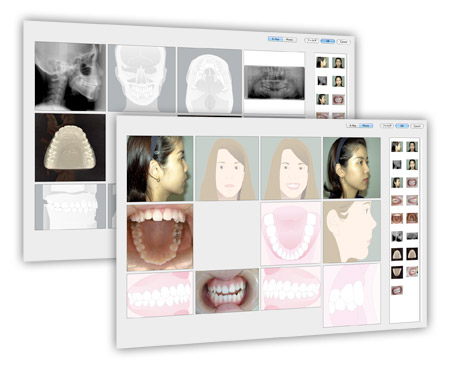The height and width of the screenshot is (367, 450).
Task: Pick the teeth thumbnail in back sidebar
Action: (338, 100)
